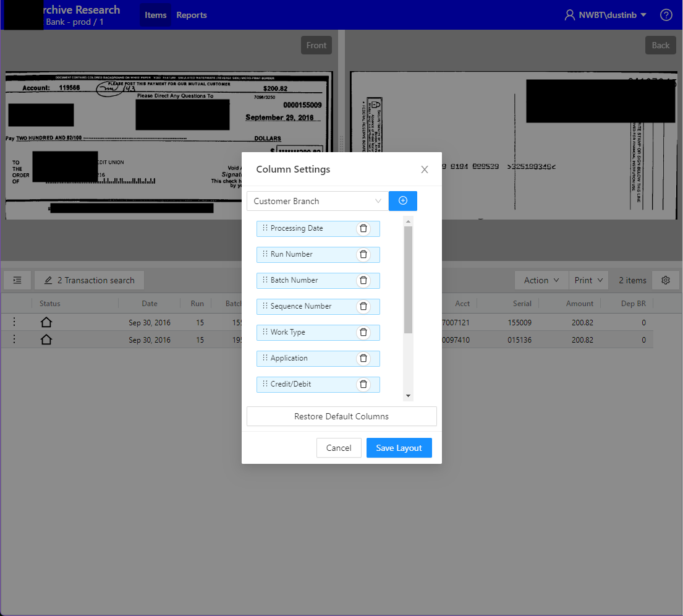
Task: Expand the Print dropdown
Action: coord(588,280)
